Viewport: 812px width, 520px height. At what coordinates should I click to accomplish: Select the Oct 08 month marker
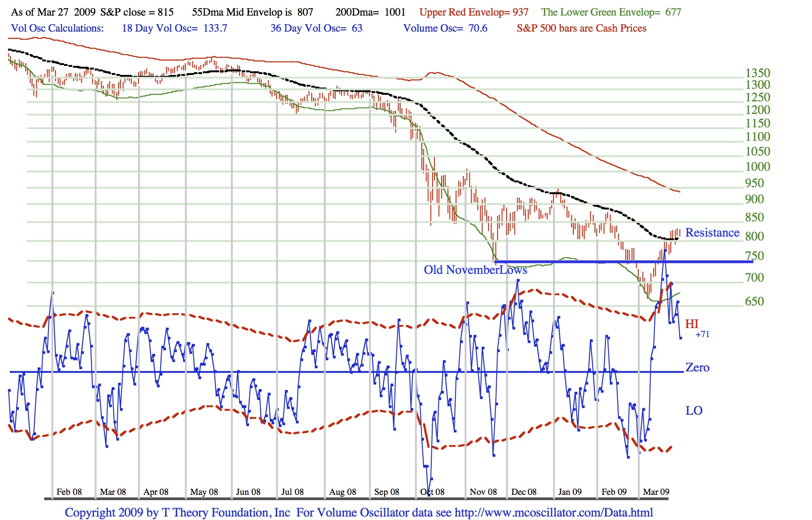[x=432, y=492]
